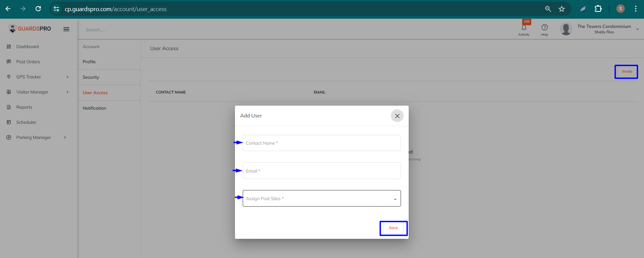Open the account dropdown chevron
The width and height of the screenshot is (644, 258).
(x=637, y=29)
